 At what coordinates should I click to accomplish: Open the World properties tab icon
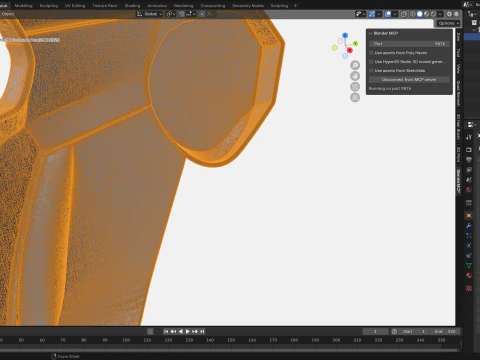(469, 190)
